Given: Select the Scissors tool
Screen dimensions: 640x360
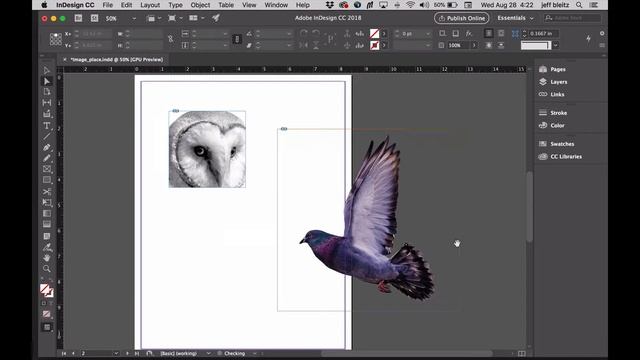Looking at the screenshot, I should 47,191.
